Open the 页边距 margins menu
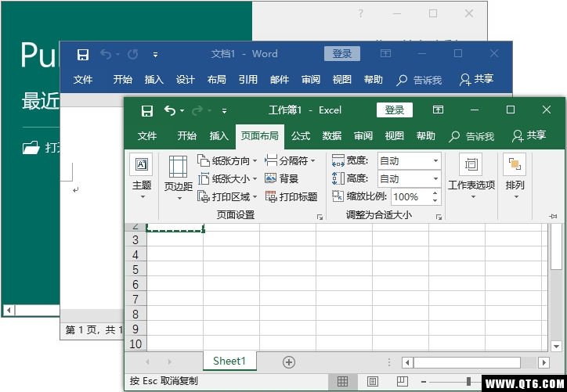This screenshot has width=567, height=392. (x=179, y=178)
